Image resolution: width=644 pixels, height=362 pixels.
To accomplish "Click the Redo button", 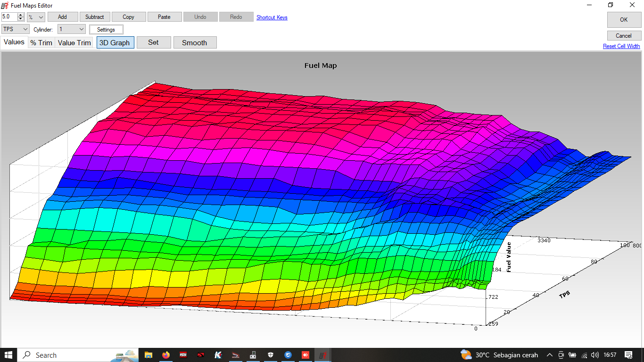I will point(236,17).
